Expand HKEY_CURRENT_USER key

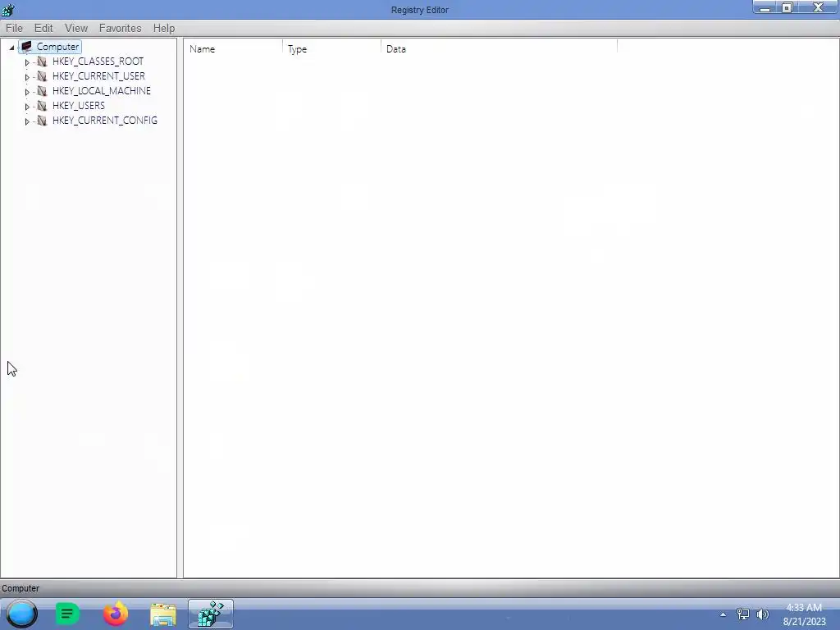click(27, 76)
